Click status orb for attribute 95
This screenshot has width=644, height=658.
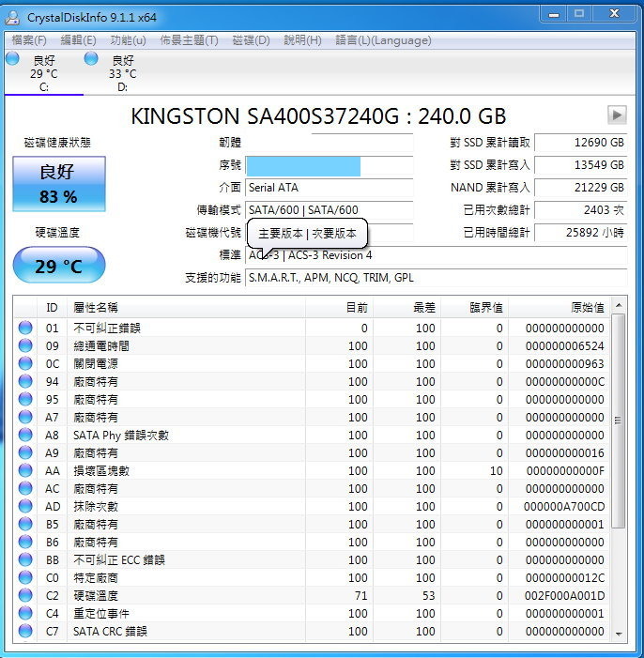coord(25,399)
